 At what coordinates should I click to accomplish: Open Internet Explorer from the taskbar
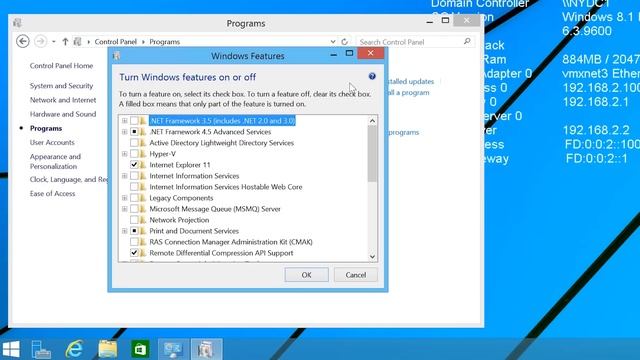[74, 349]
